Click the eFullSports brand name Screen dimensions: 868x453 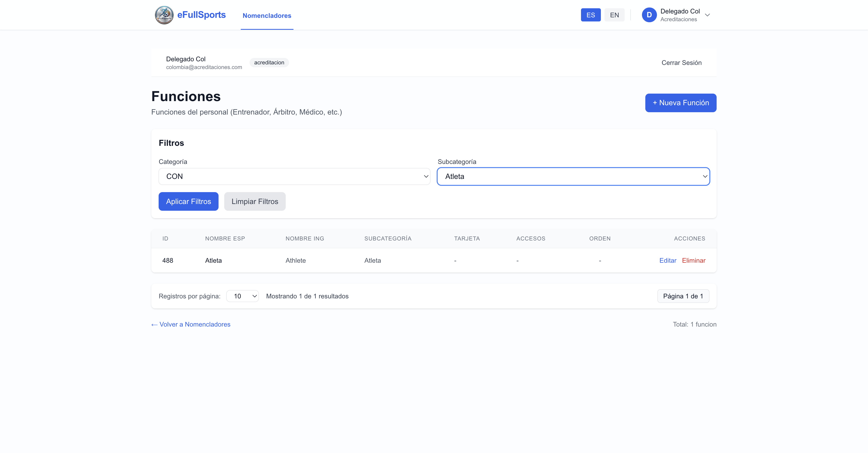[x=201, y=15]
